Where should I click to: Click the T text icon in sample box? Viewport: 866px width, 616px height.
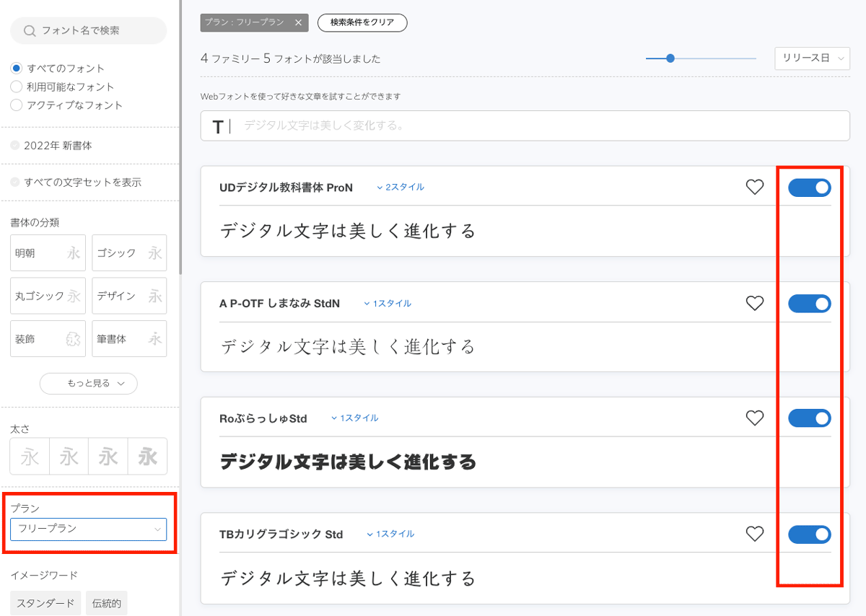217,127
